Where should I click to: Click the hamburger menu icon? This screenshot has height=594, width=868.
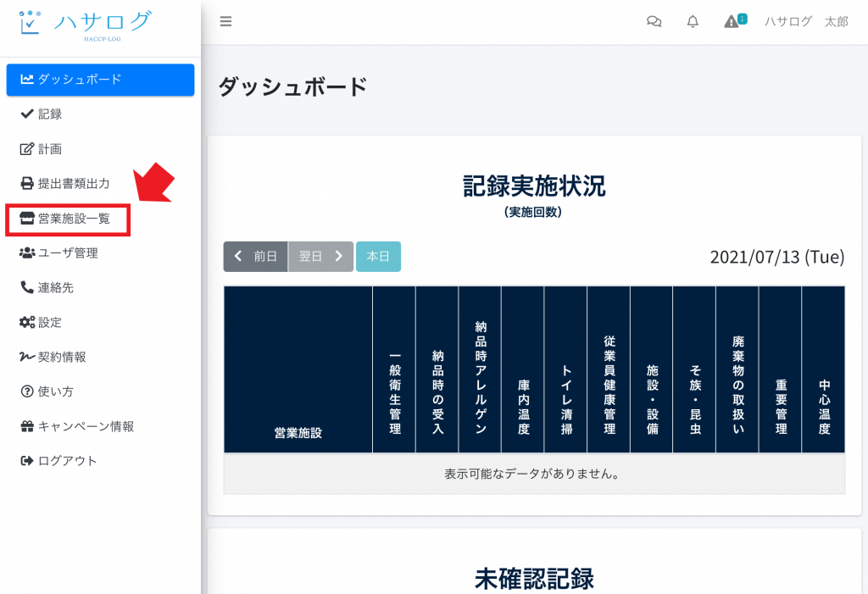point(225,21)
